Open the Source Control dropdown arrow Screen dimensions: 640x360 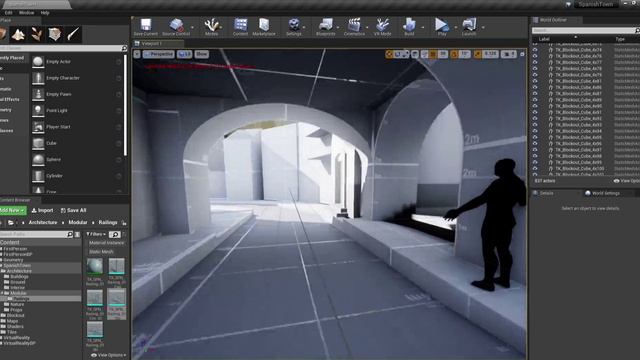192,27
